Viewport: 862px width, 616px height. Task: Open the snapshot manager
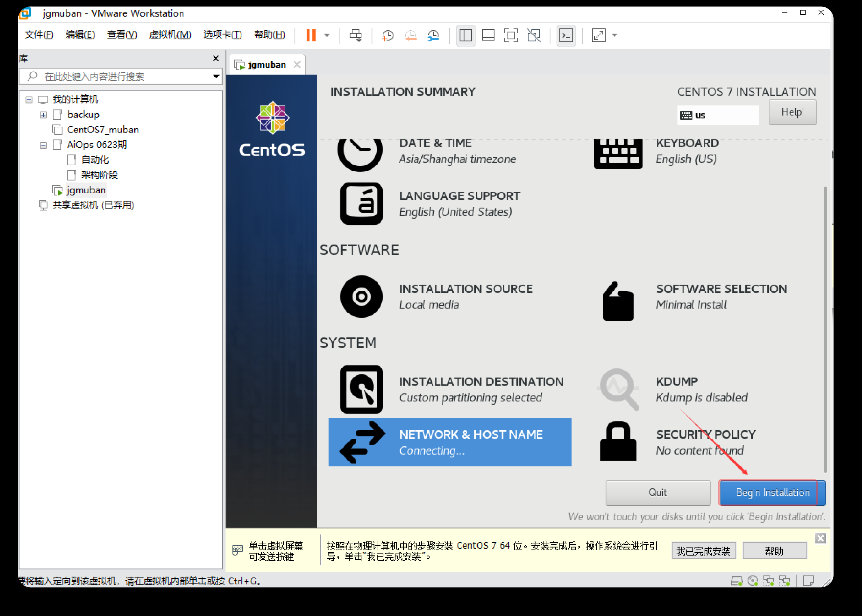(433, 35)
